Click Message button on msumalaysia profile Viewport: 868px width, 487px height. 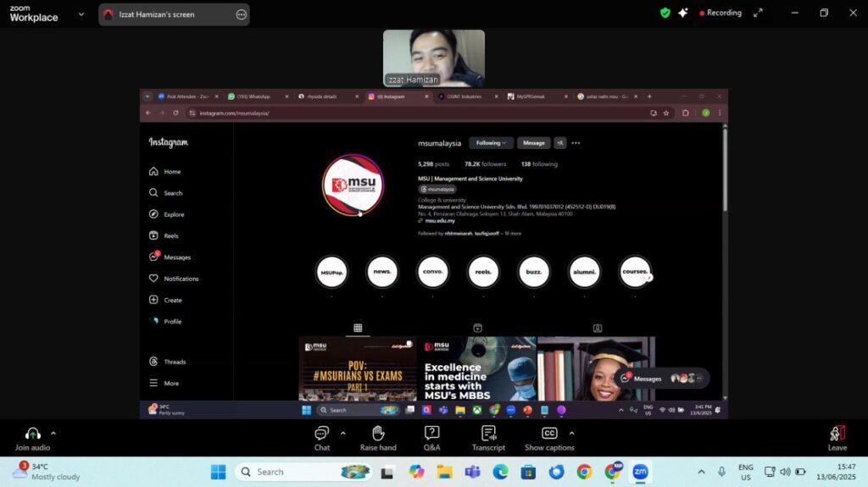pyautogui.click(x=534, y=143)
